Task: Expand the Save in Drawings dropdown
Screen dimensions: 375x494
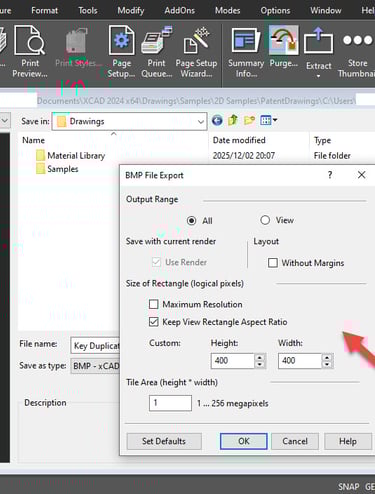Action: (201, 122)
